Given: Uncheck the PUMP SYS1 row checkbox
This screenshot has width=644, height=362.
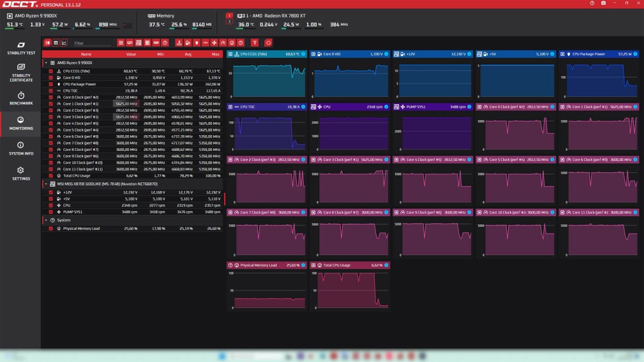Looking at the screenshot, I should pyautogui.click(x=51, y=212).
